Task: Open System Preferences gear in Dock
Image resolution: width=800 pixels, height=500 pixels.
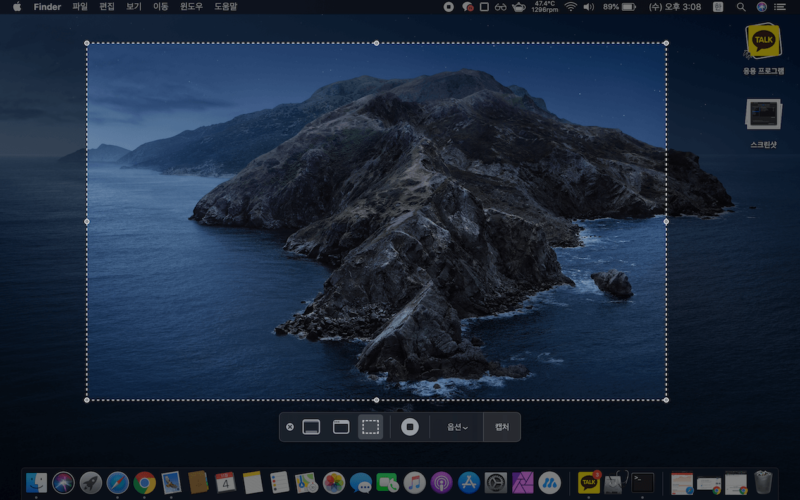Action: click(496, 483)
